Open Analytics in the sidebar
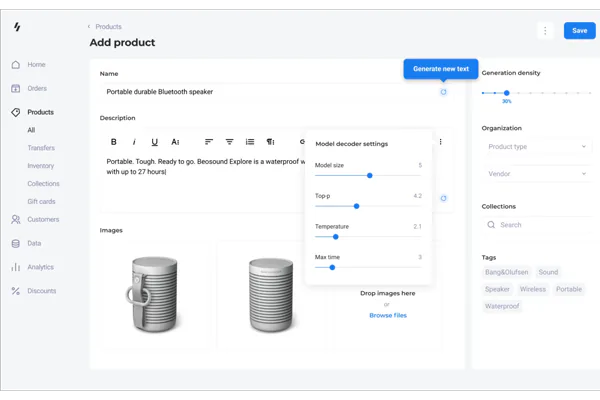The height and width of the screenshot is (400, 600). click(x=40, y=267)
